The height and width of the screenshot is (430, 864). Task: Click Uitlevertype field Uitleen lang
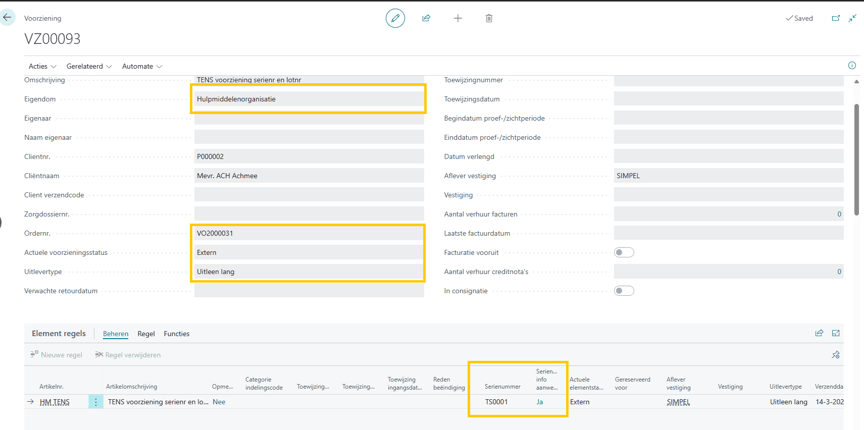pos(309,271)
